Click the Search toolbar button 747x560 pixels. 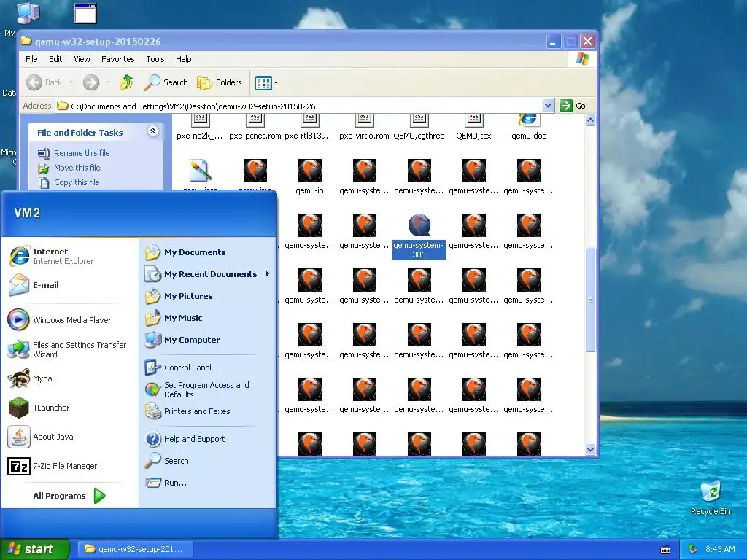tap(166, 82)
